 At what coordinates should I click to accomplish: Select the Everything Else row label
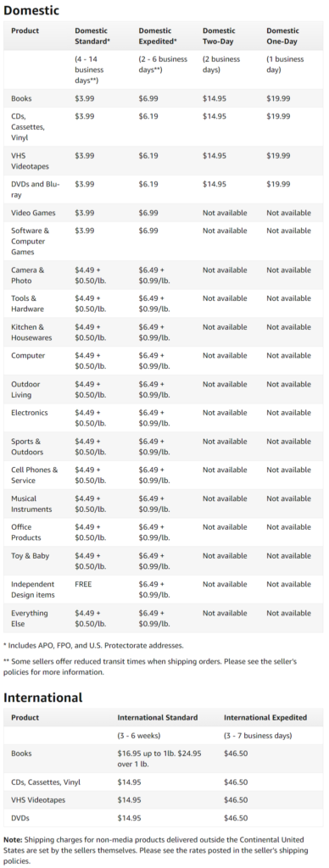pos(30,618)
